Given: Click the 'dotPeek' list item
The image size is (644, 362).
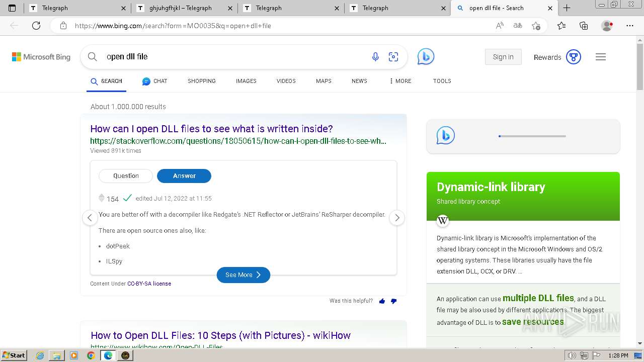Looking at the screenshot, I should [x=118, y=246].
